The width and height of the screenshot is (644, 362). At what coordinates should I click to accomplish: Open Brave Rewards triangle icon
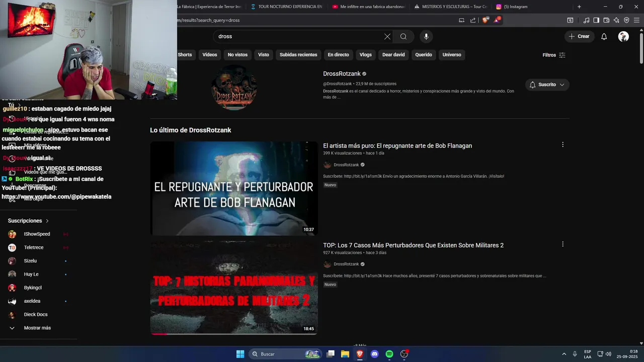(x=497, y=20)
